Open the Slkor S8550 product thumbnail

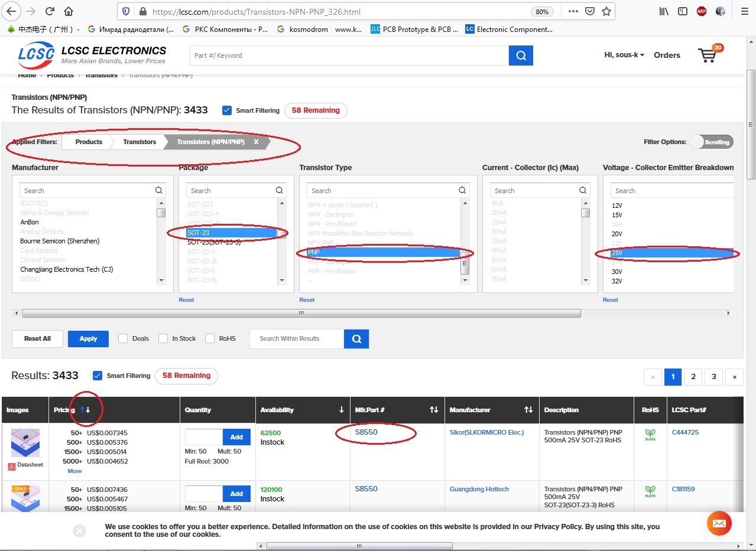[25, 443]
